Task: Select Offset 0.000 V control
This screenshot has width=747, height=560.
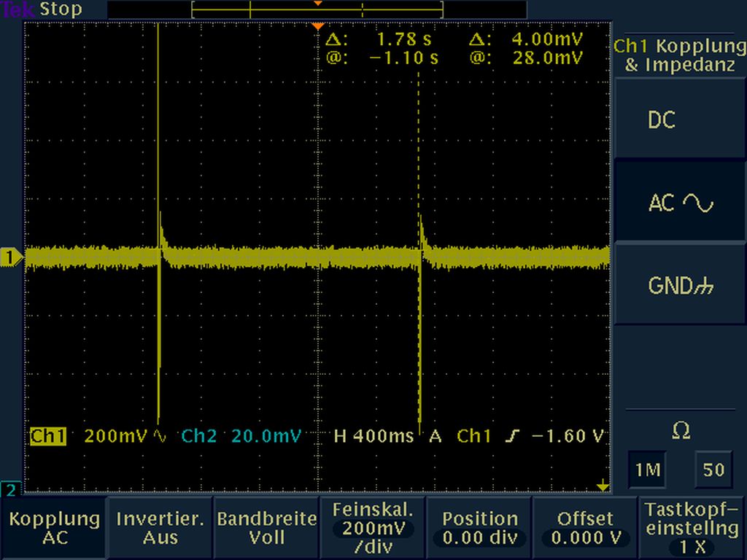Action: (x=585, y=528)
